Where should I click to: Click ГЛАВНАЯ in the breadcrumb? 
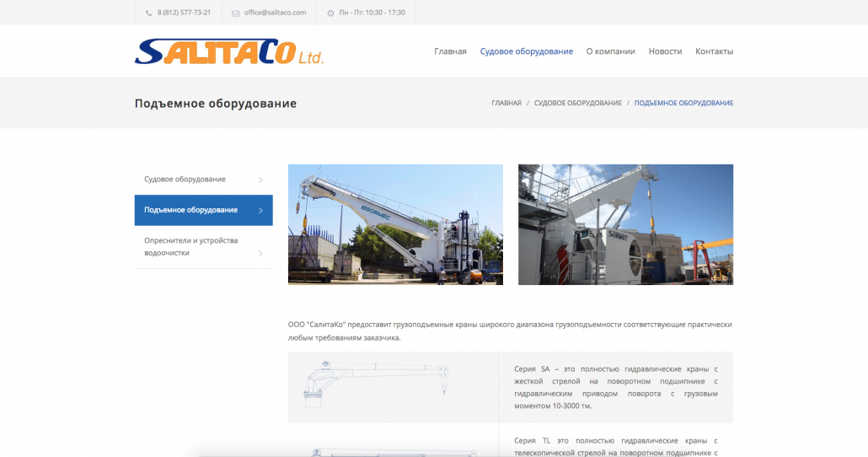pos(506,103)
